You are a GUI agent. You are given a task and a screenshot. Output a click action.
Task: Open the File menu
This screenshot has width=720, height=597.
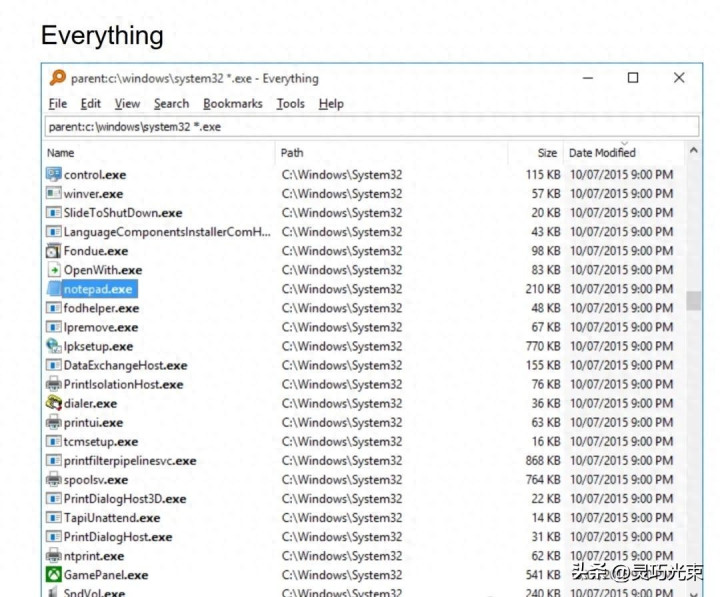[x=58, y=103]
